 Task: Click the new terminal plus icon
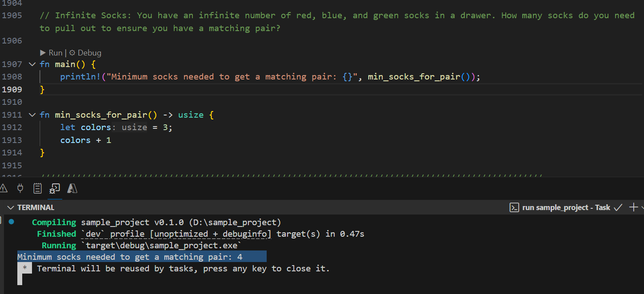(633, 207)
